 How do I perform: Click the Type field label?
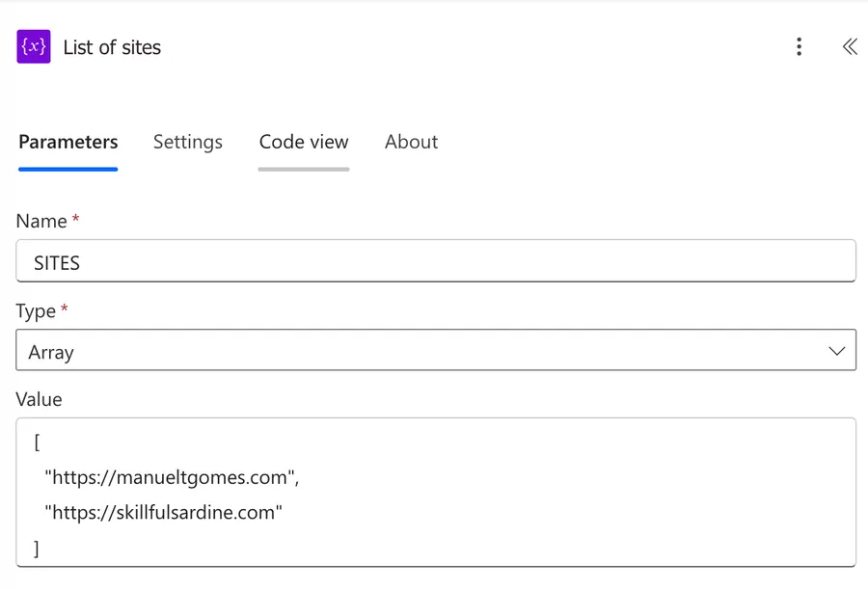(37, 311)
